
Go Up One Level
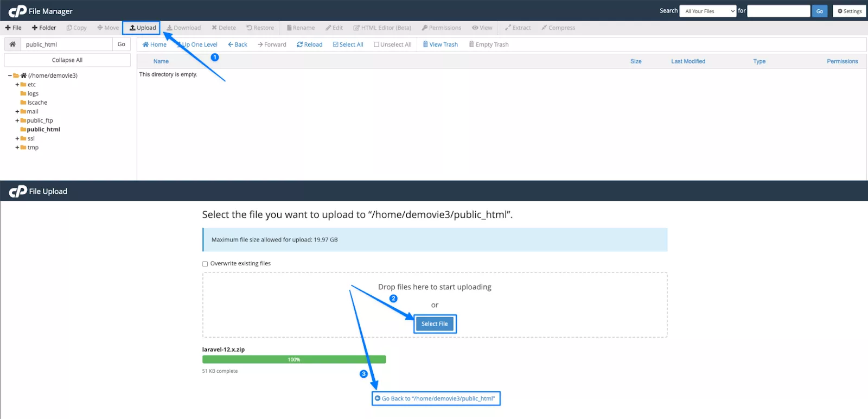(x=197, y=45)
